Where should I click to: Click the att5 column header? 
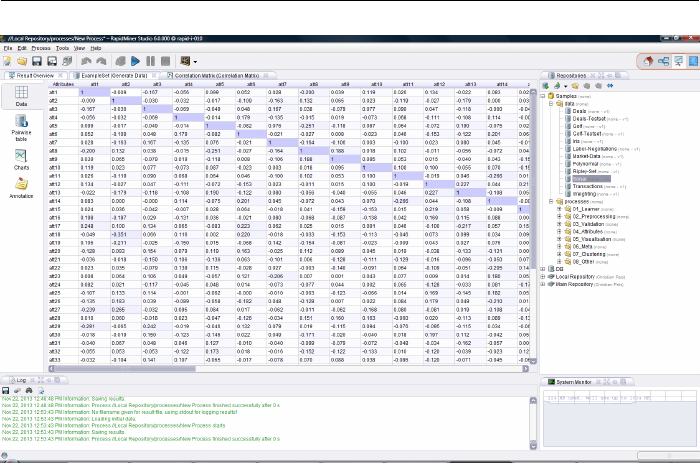(219, 85)
